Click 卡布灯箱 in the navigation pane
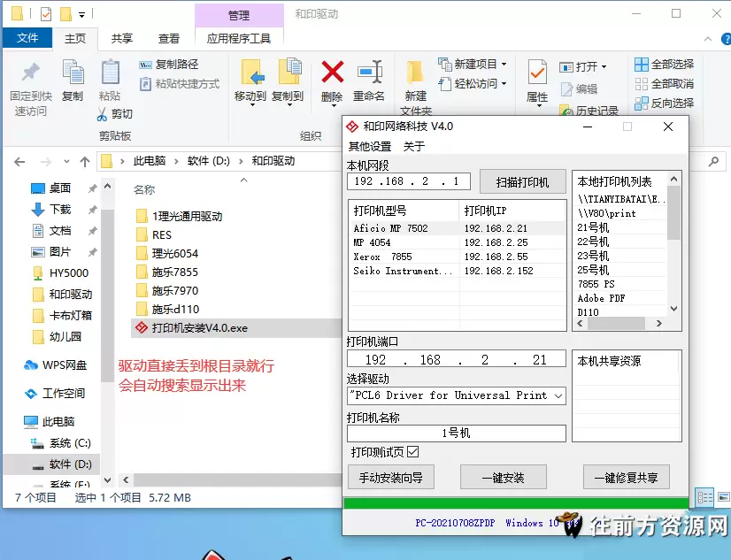The width and height of the screenshot is (731, 560). [x=63, y=316]
